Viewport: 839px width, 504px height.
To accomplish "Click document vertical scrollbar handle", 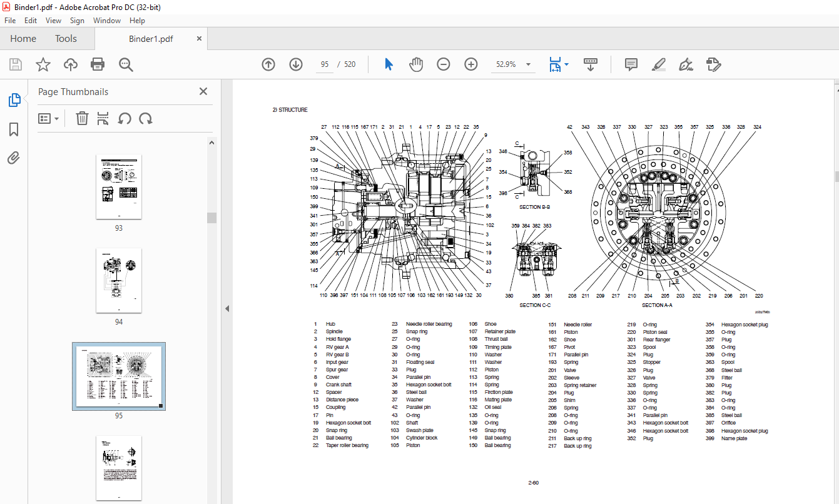I will (836, 176).
